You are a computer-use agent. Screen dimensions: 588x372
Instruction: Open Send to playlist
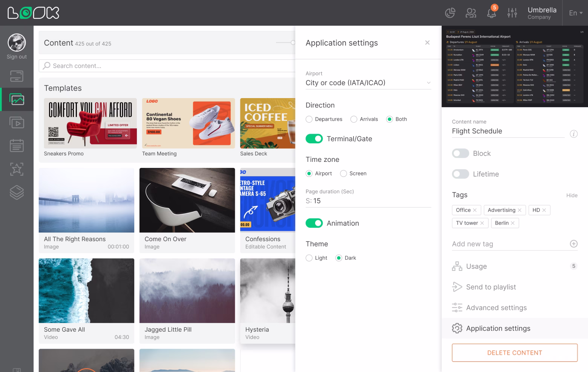click(514, 287)
